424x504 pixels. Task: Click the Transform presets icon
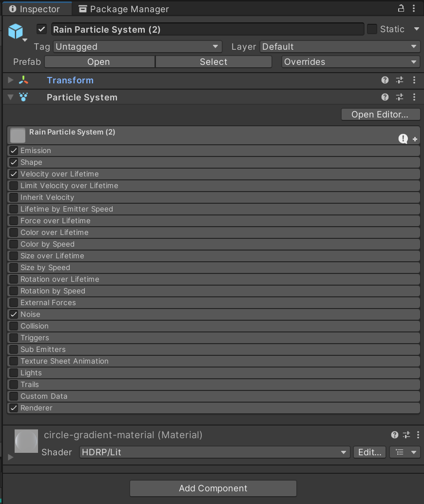[x=399, y=80]
